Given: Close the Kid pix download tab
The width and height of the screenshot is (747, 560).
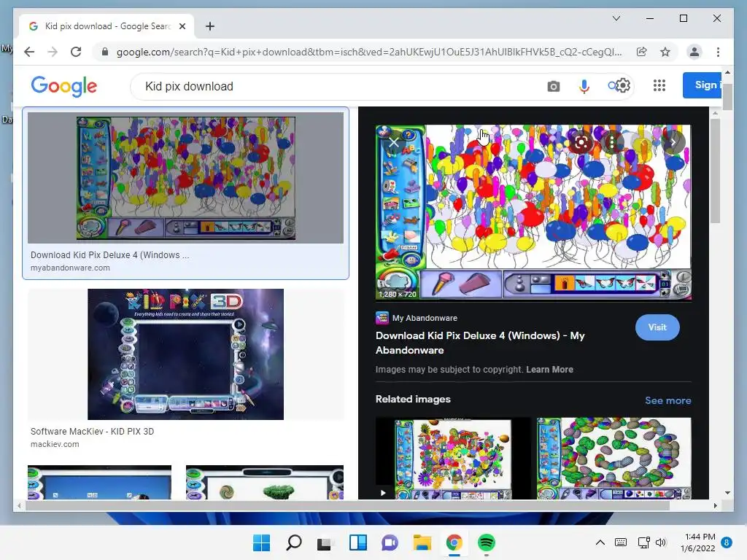Looking at the screenshot, I should pyautogui.click(x=182, y=26).
